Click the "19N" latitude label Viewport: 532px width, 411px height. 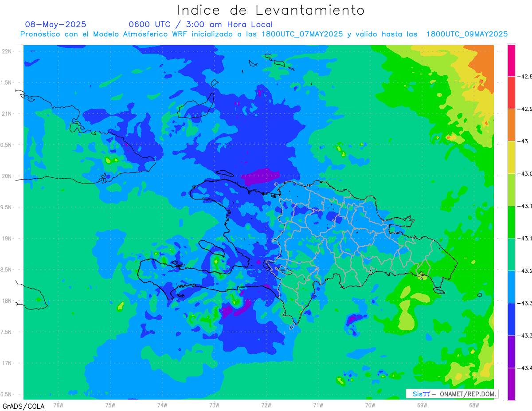(x=7, y=239)
